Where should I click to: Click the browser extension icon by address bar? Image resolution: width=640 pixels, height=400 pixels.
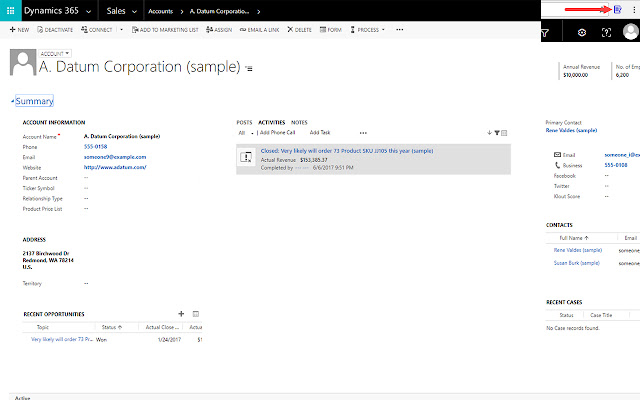618,9
